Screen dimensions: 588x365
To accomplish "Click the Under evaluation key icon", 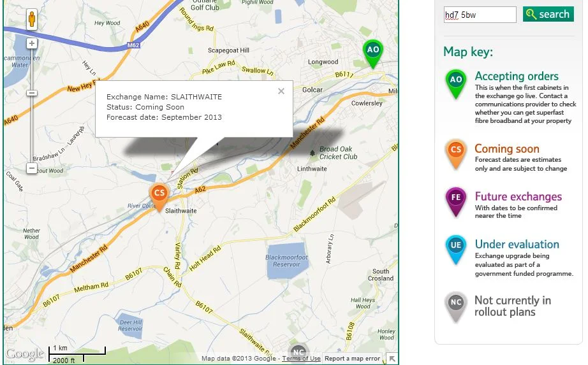I will [455, 250].
